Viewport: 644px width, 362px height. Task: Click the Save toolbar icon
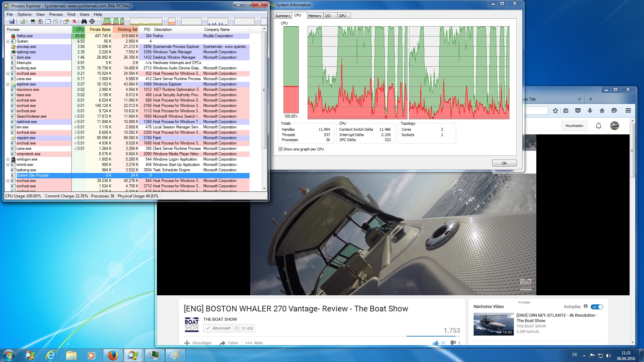click(x=12, y=21)
